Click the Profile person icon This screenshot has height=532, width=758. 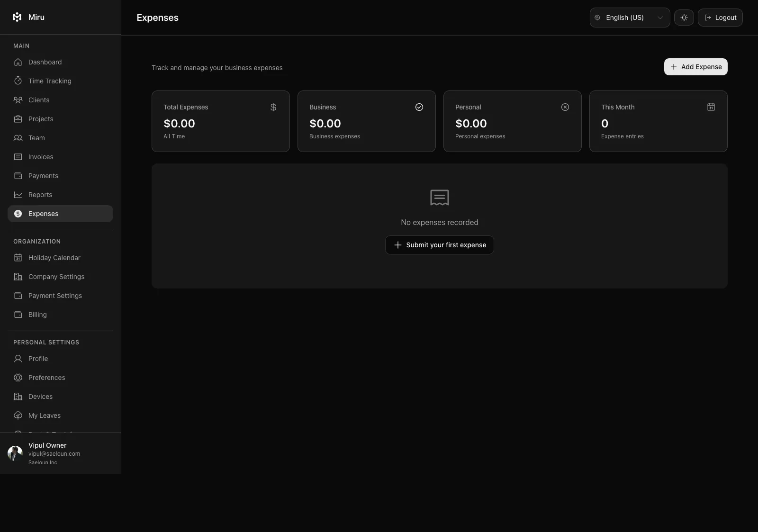click(18, 359)
